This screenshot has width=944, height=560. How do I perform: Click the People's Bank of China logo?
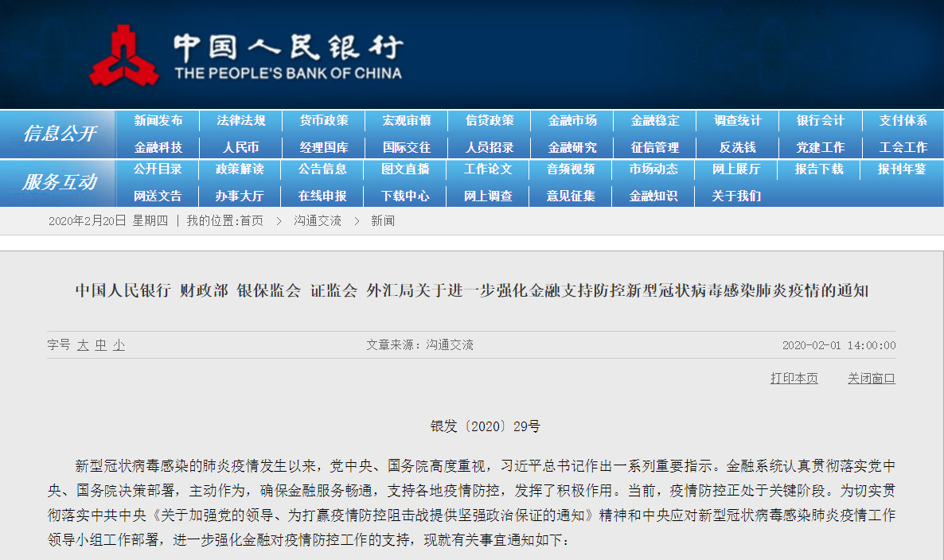[x=247, y=56]
